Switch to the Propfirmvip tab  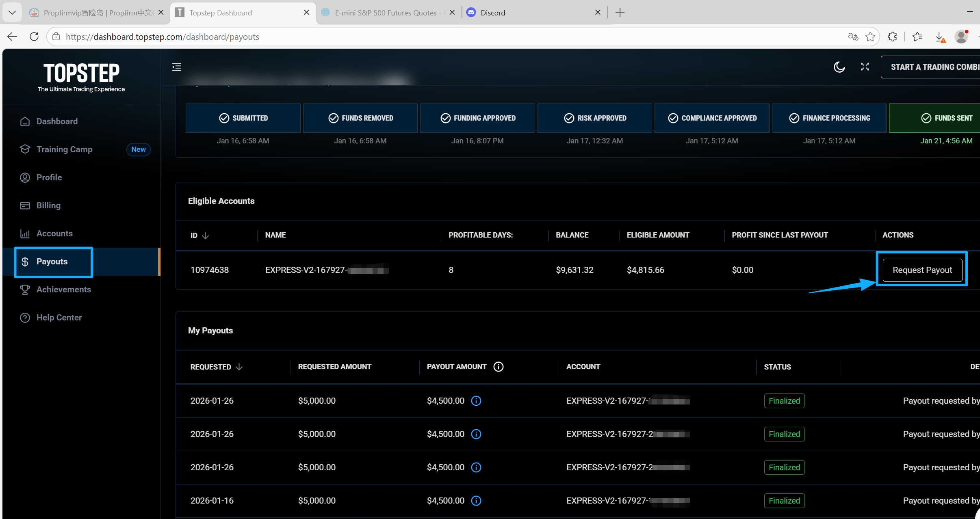coord(98,13)
